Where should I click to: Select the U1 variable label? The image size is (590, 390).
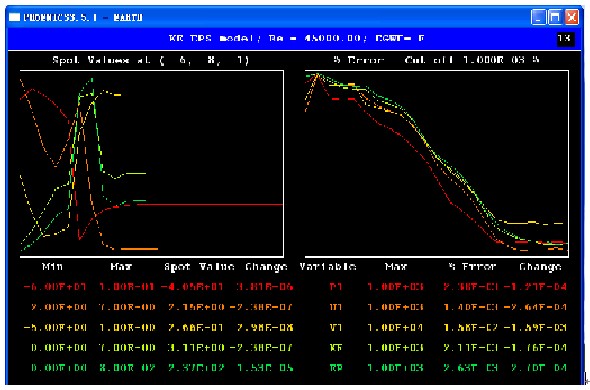tap(336, 307)
